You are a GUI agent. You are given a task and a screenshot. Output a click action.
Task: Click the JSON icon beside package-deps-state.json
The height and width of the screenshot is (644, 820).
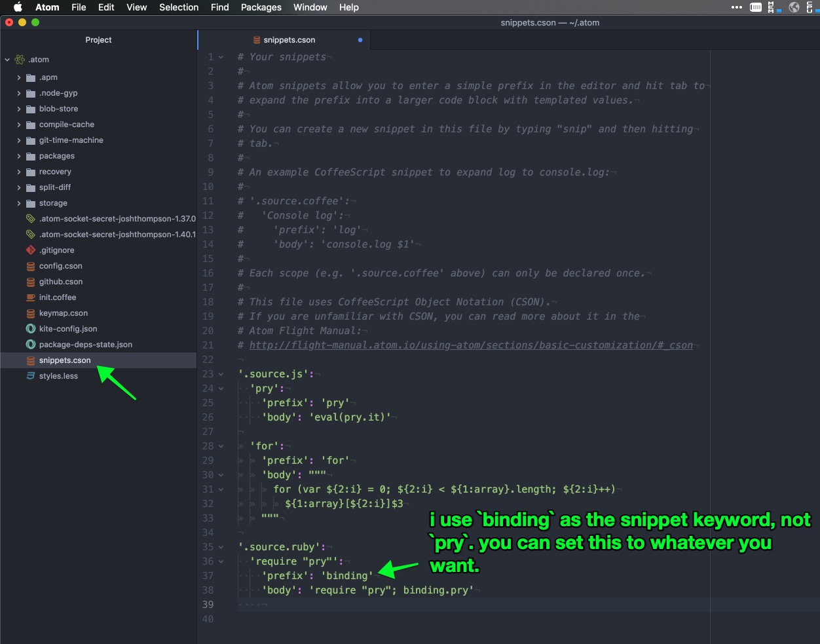[x=31, y=345]
